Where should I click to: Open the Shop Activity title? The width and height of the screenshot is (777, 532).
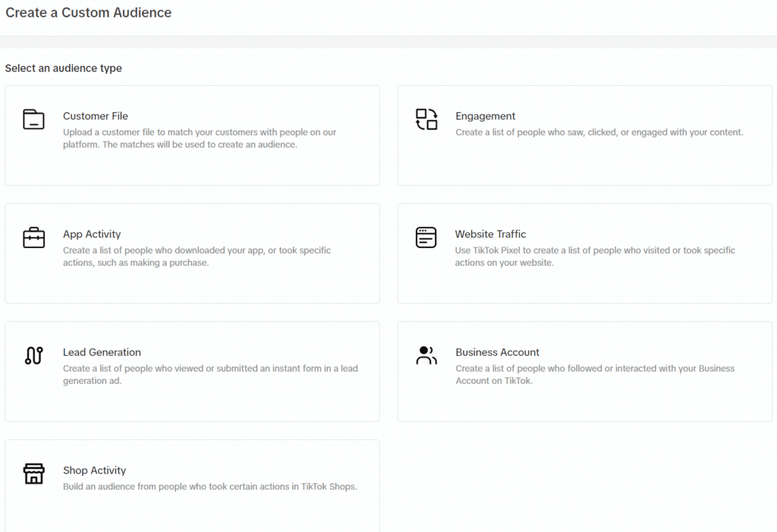coord(94,470)
